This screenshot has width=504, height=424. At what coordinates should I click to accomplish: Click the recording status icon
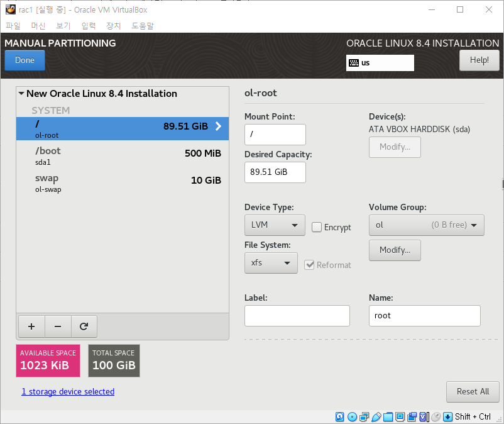click(412, 417)
